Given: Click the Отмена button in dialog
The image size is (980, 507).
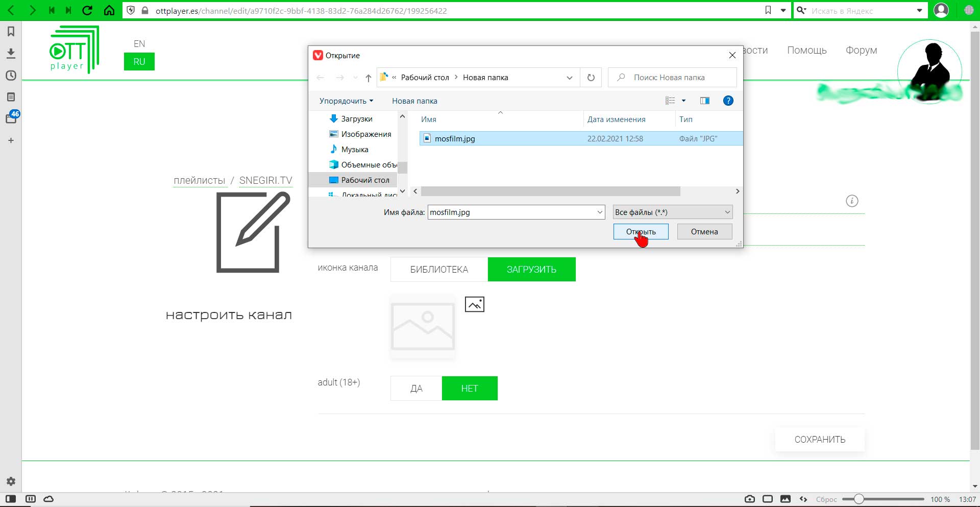Looking at the screenshot, I should (704, 232).
